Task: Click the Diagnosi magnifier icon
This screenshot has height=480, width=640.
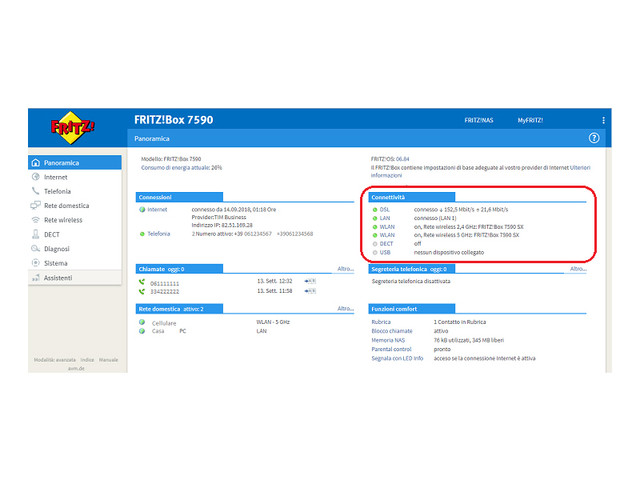Action: [x=36, y=249]
